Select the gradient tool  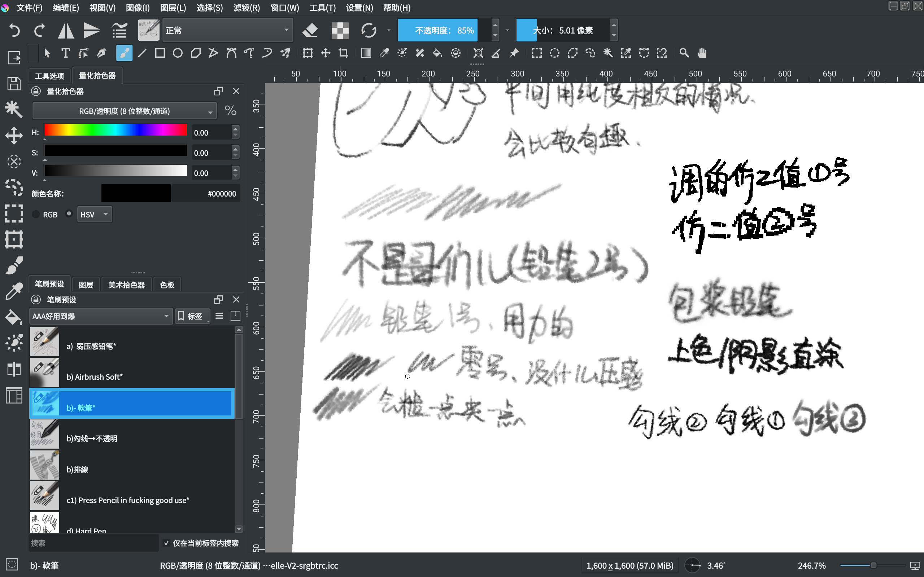[366, 53]
